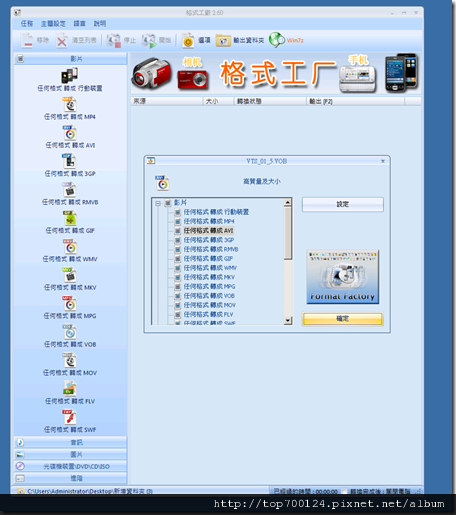This screenshot has height=515, width=456.
Task: Click the 停止 (stop) toolbar icon
Action: 113,41
